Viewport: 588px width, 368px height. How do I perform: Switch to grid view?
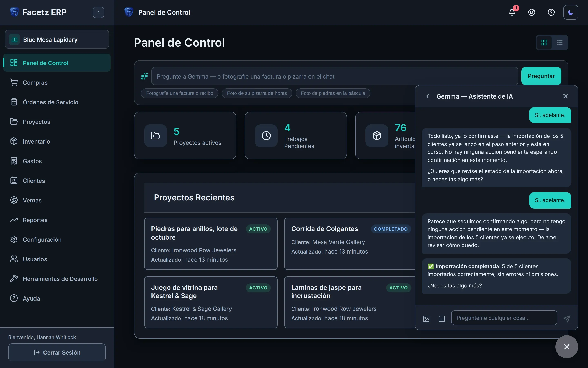[544, 43]
